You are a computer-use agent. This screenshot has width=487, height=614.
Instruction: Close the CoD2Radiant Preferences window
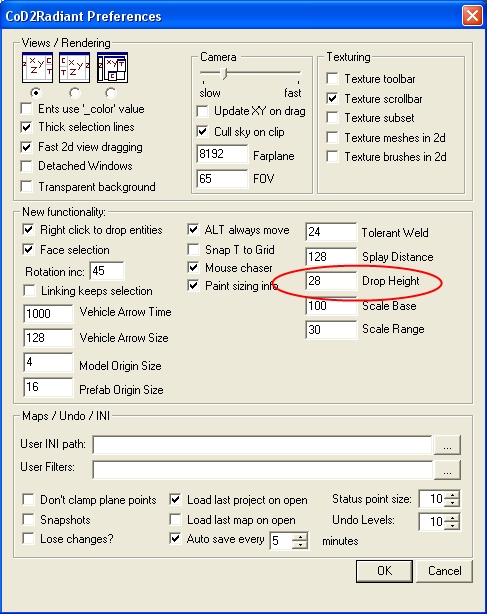[472, 16]
